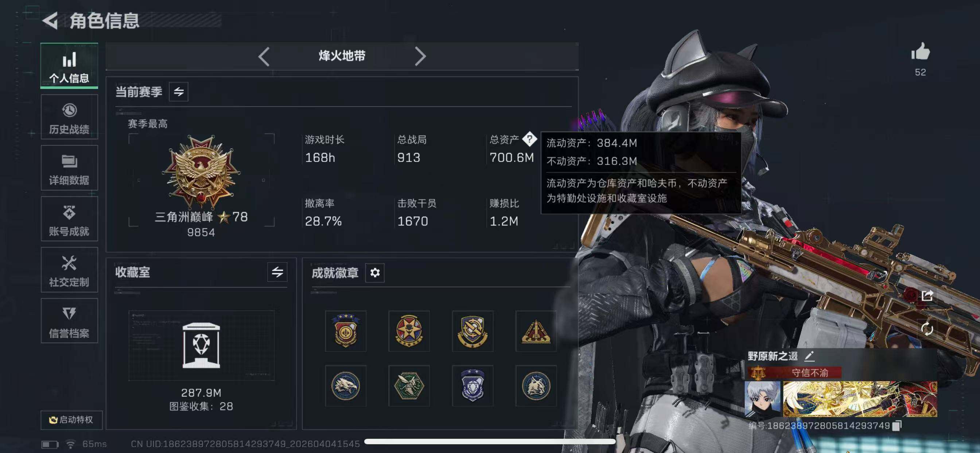Switch game mode with the right chevron

420,57
